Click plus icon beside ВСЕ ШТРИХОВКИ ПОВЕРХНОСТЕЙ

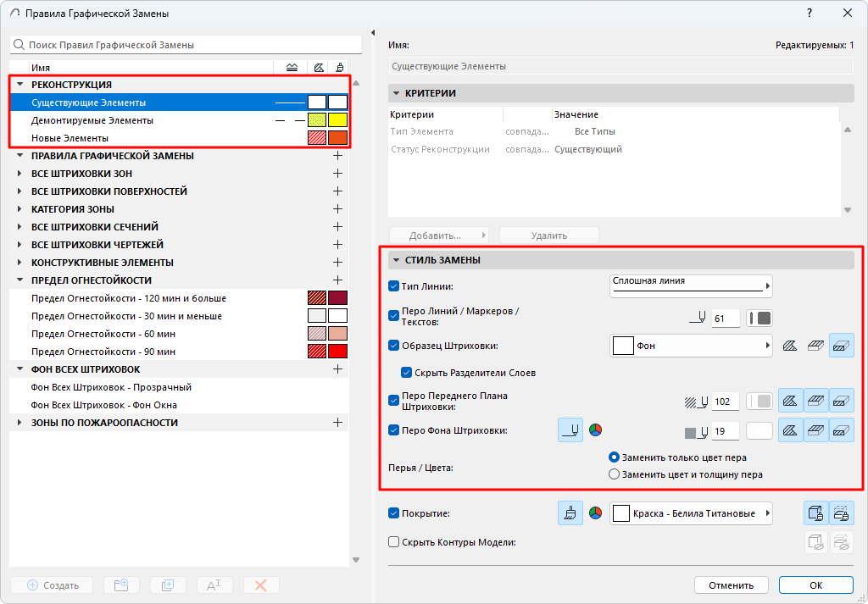[337, 191]
